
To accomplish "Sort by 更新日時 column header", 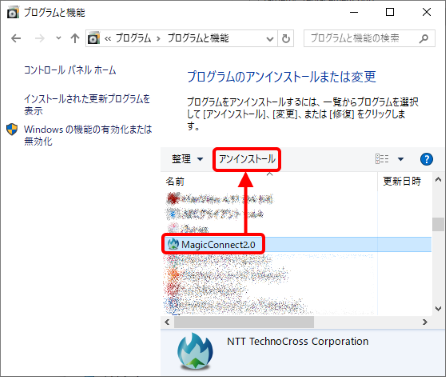I will [402, 181].
